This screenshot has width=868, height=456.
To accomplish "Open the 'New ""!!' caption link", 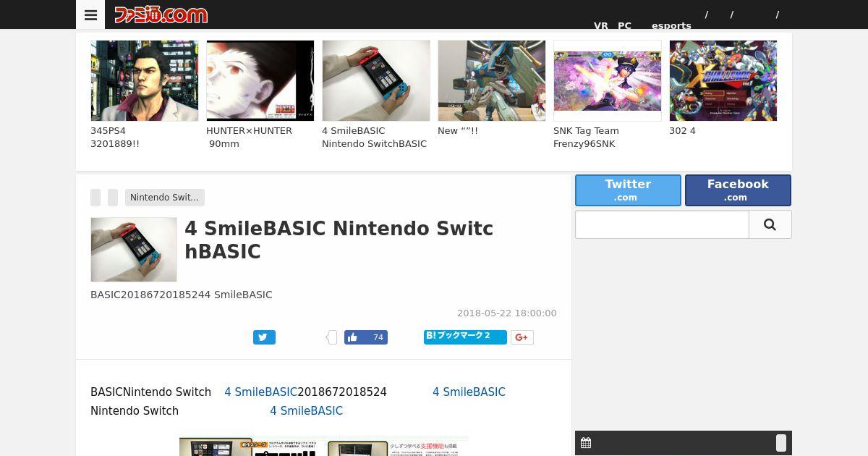I will click(458, 131).
